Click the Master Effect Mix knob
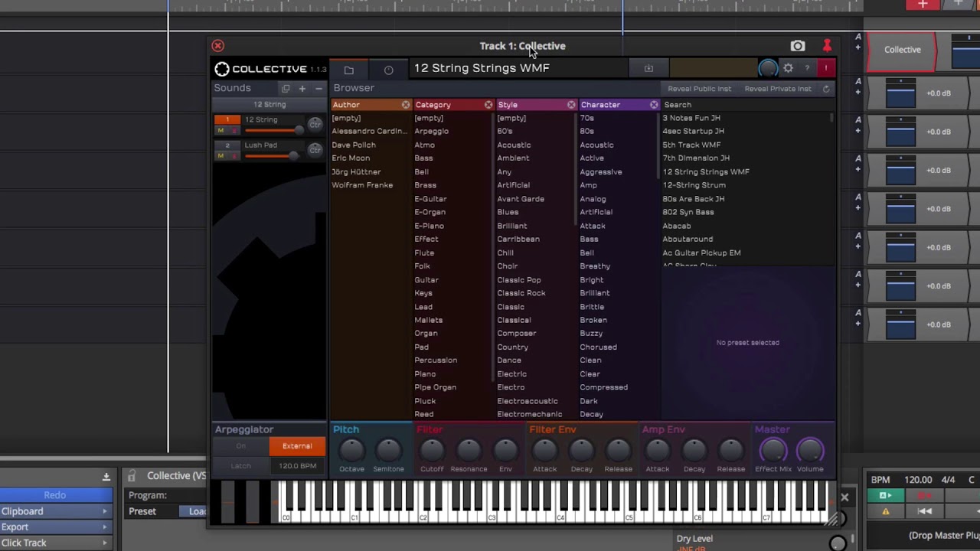980x551 pixels. pyautogui.click(x=773, y=451)
